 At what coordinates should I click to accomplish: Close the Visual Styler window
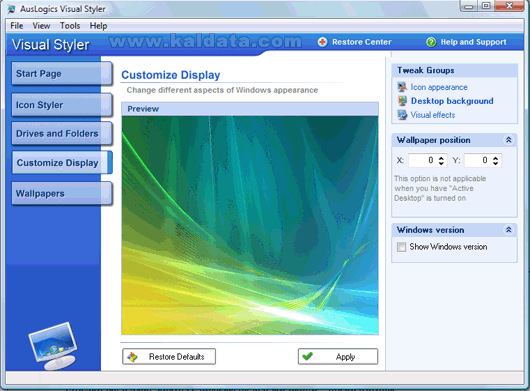(x=510, y=5)
